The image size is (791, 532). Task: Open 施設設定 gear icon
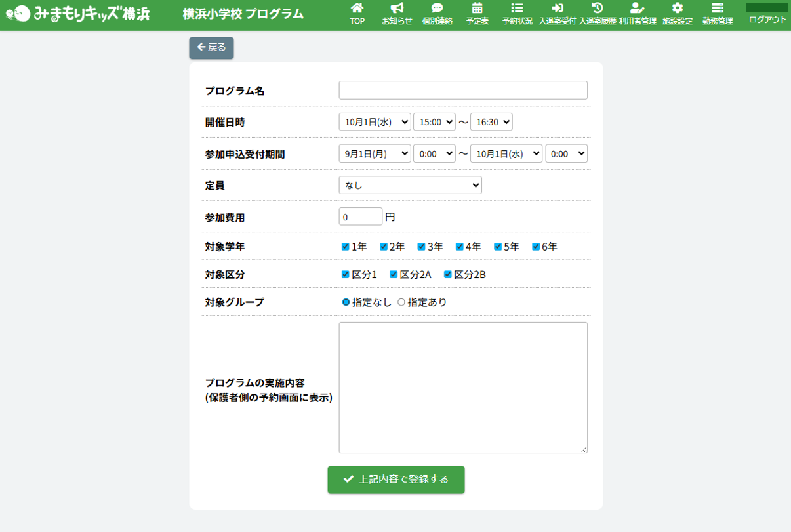[x=678, y=9]
